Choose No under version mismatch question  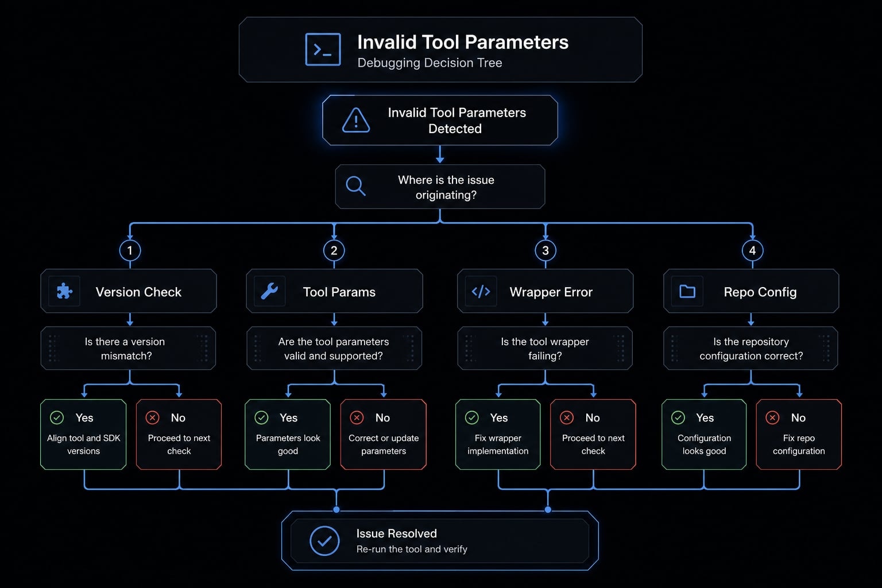click(179, 435)
